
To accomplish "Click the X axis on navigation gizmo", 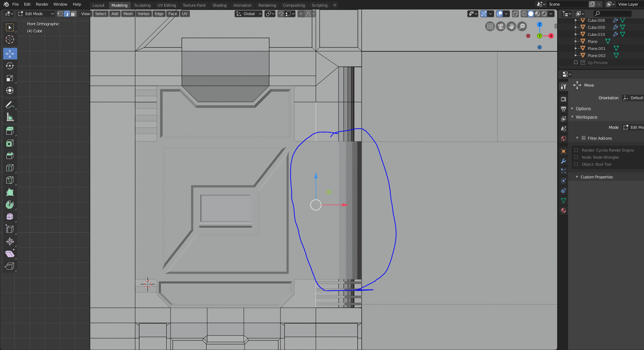I will coord(551,36).
